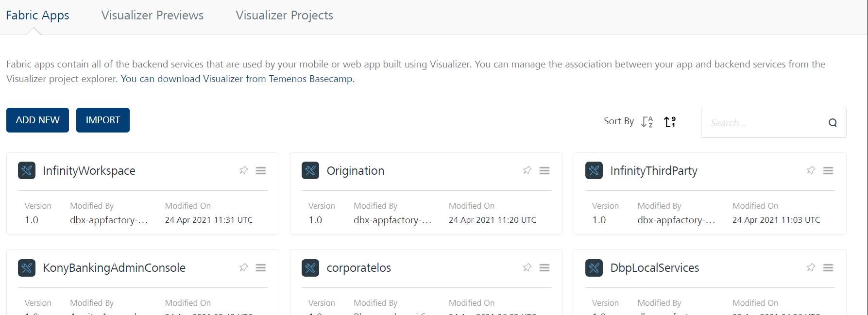Viewport: 868px width, 315px height.
Task: Open InfinityWorkspace hamburger menu
Action: (261, 171)
